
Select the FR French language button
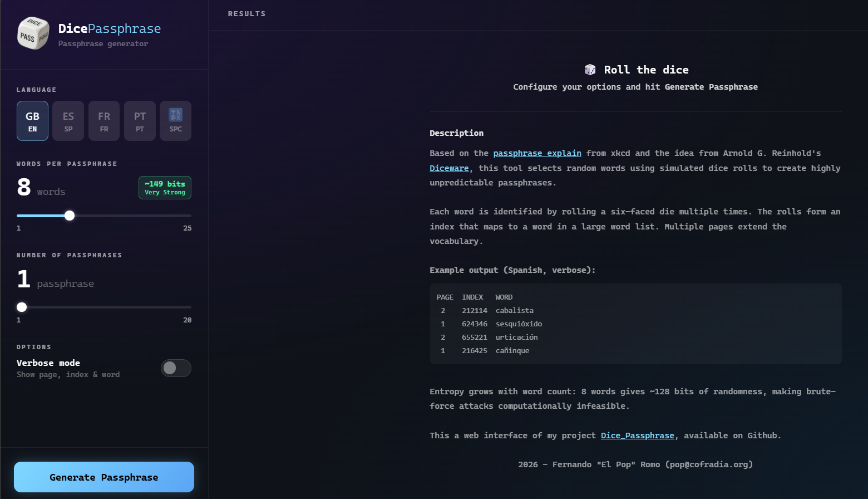[104, 121]
